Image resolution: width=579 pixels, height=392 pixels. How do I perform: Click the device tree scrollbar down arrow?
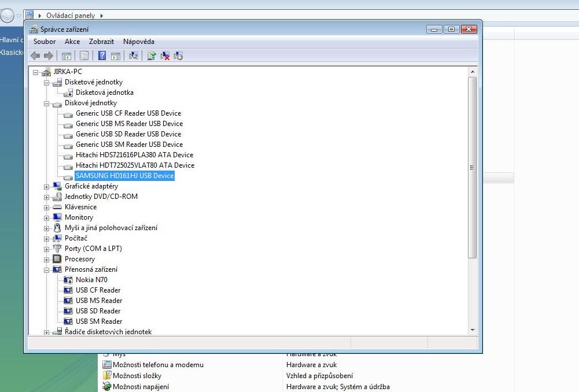(x=473, y=330)
